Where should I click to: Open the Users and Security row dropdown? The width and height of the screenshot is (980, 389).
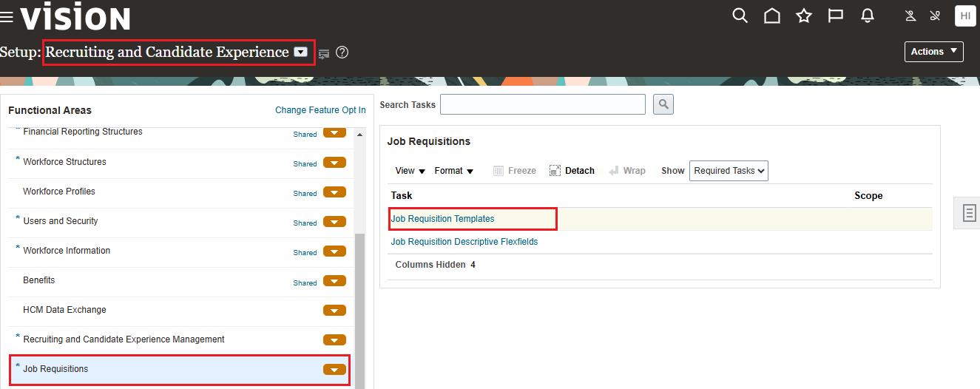(x=334, y=222)
